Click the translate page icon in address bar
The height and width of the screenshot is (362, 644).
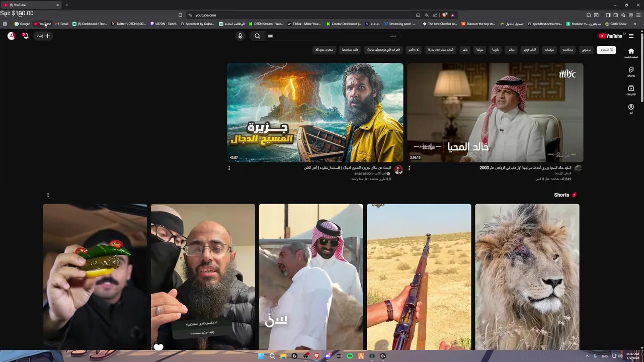[427, 15]
